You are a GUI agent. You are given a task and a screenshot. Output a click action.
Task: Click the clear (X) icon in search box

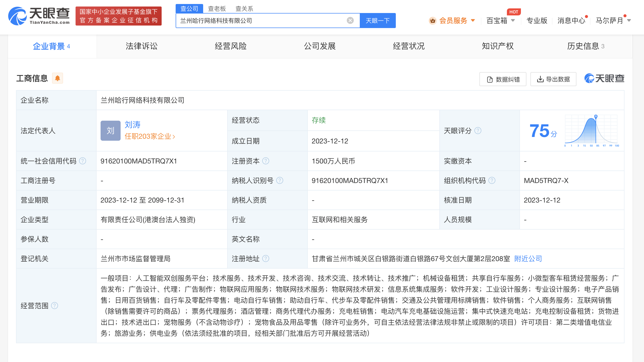(350, 21)
